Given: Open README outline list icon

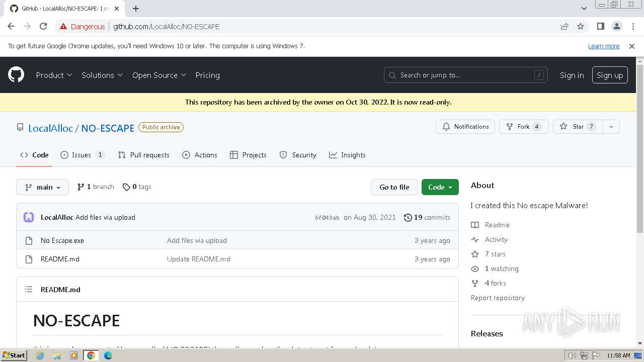Looking at the screenshot, I should click(x=29, y=289).
